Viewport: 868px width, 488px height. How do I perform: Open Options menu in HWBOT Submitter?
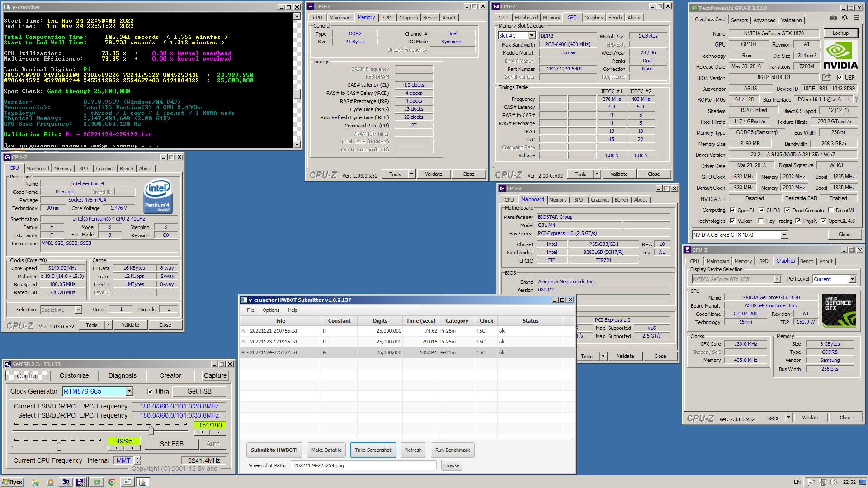point(271,310)
